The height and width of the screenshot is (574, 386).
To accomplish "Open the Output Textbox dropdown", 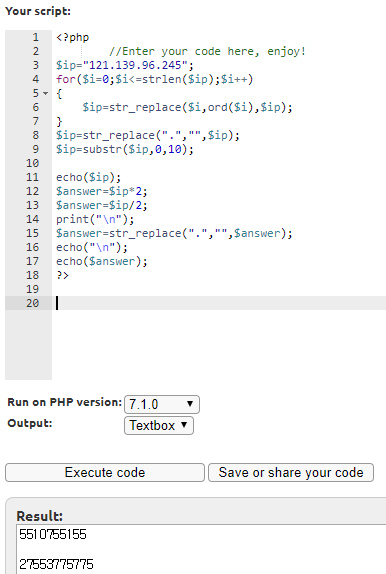I will (159, 425).
